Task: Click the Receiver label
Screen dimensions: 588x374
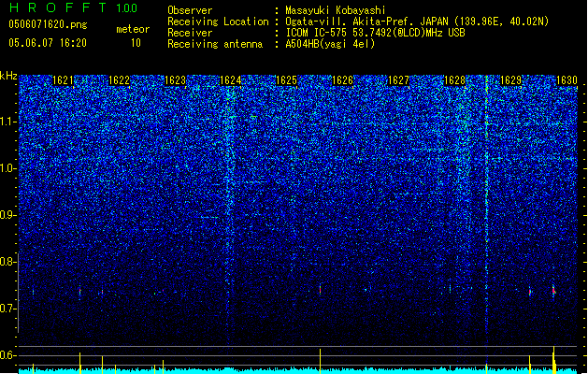Action: pos(190,33)
